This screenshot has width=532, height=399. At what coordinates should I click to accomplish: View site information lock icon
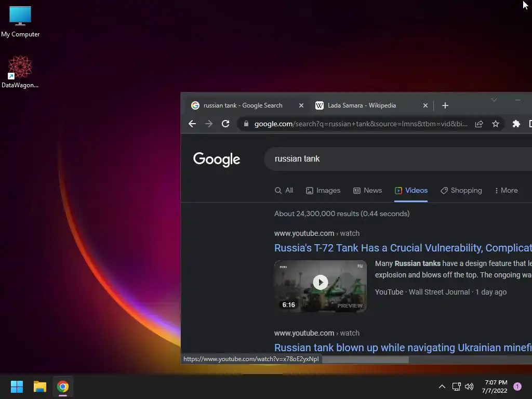point(246,124)
